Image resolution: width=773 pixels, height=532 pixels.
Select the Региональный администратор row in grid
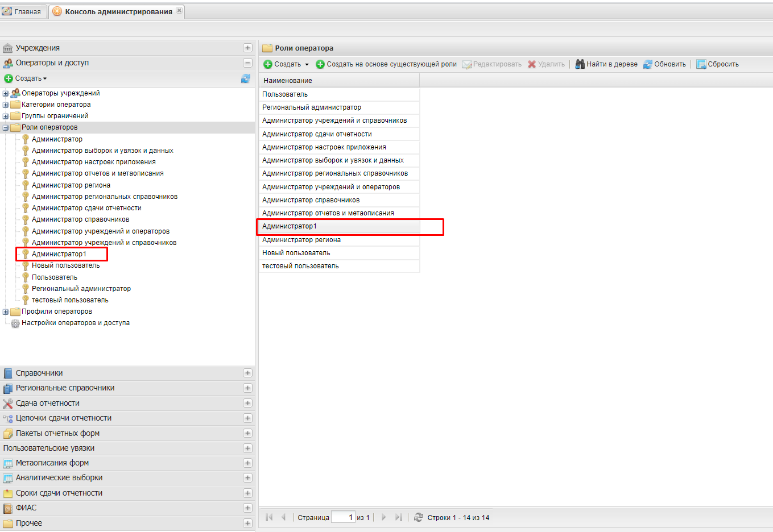(x=312, y=107)
